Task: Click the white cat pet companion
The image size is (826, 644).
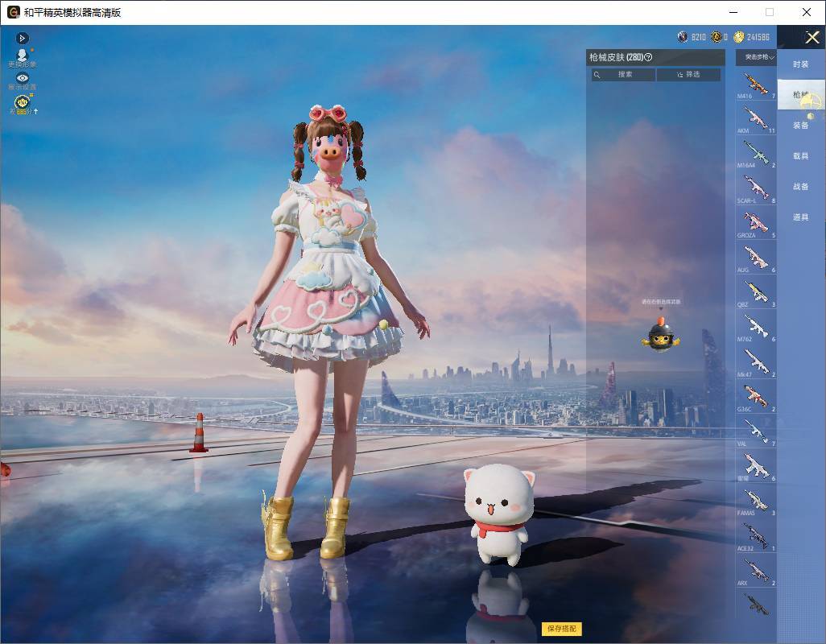Action: tap(499, 514)
